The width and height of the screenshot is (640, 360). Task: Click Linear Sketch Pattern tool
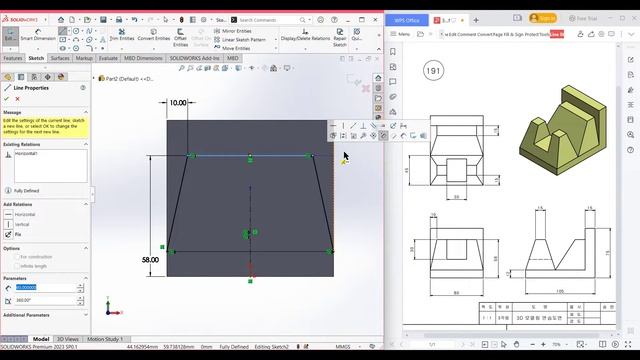point(240,40)
